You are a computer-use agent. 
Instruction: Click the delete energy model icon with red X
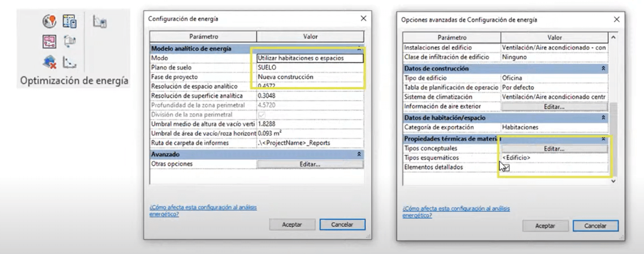pos(49,62)
